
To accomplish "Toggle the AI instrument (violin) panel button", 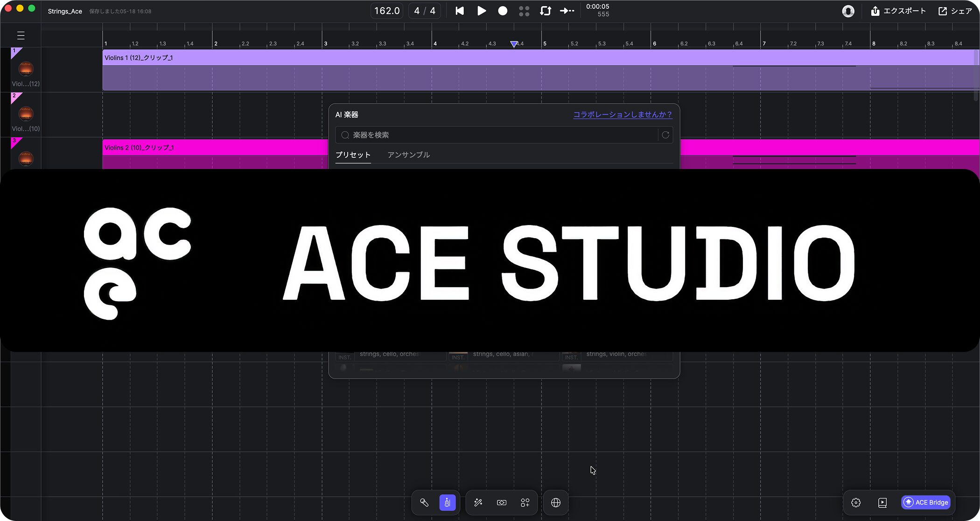I will pyautogui.click(x=448, y=503).
